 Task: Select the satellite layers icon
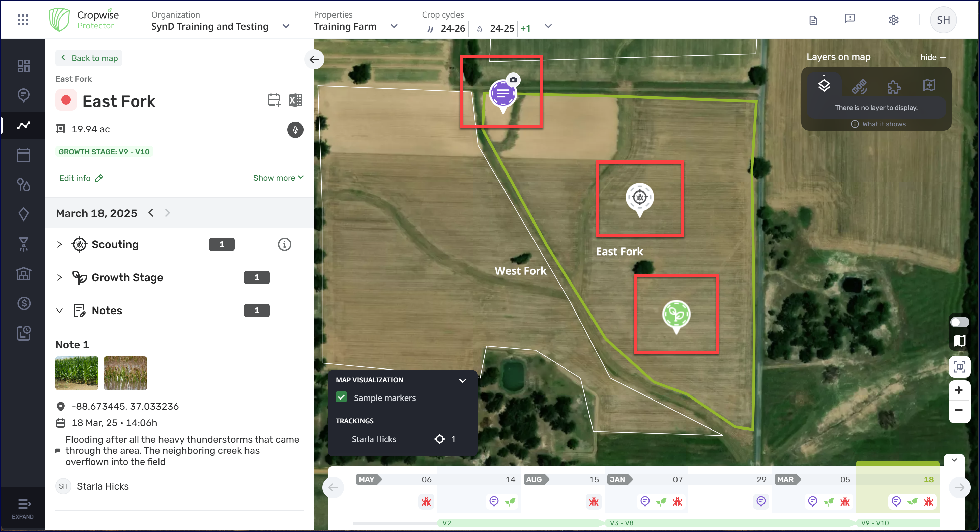pos(859,86)
